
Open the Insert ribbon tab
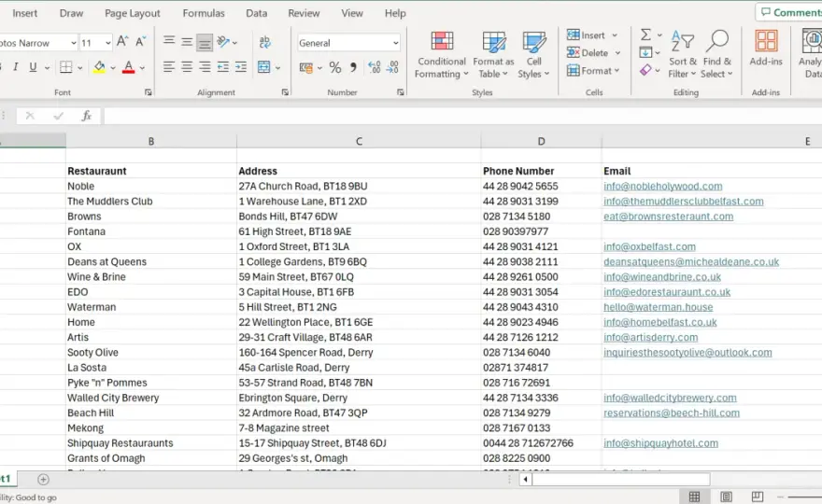24,13
